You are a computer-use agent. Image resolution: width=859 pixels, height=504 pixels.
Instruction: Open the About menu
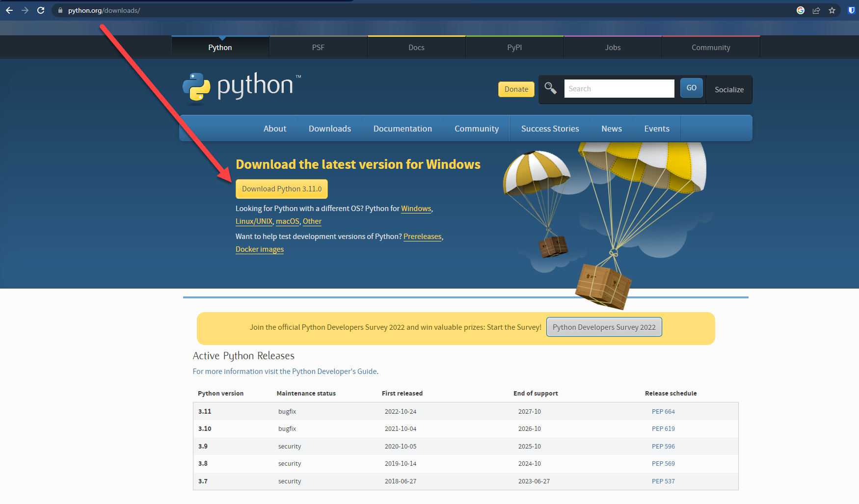275,129
